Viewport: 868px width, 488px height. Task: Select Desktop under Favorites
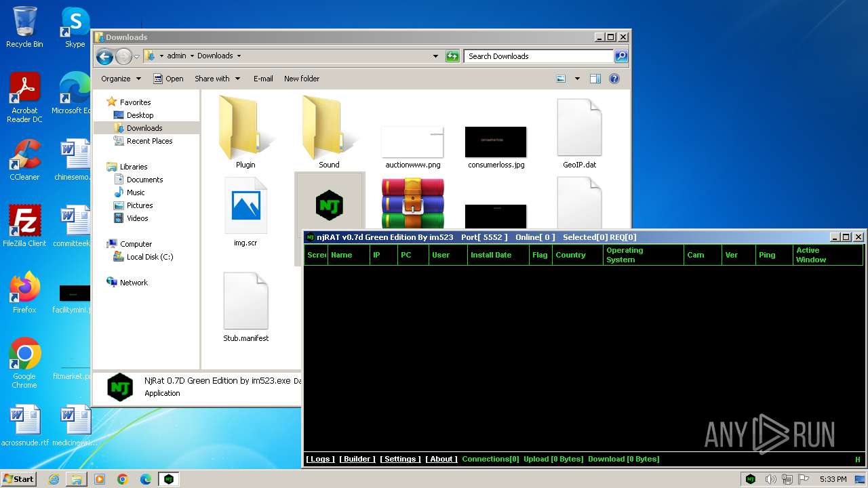(x=140, y=115)
